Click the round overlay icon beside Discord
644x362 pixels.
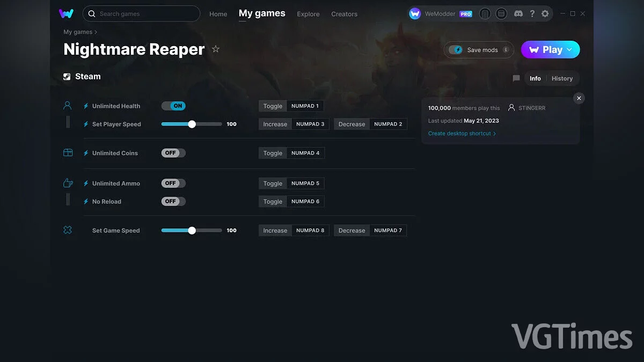click(x=501, y=14)
